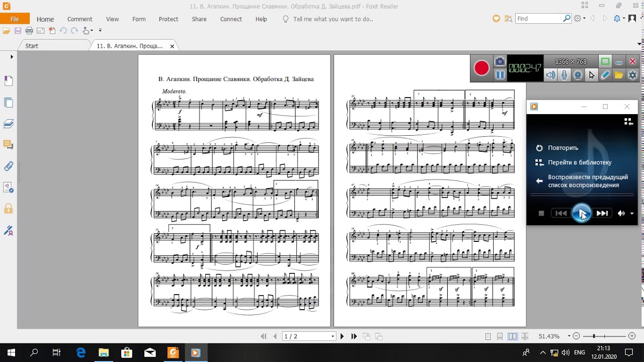Open the Help ribbon tab
Screen dimensions: 644x362
tap(261, 19)
